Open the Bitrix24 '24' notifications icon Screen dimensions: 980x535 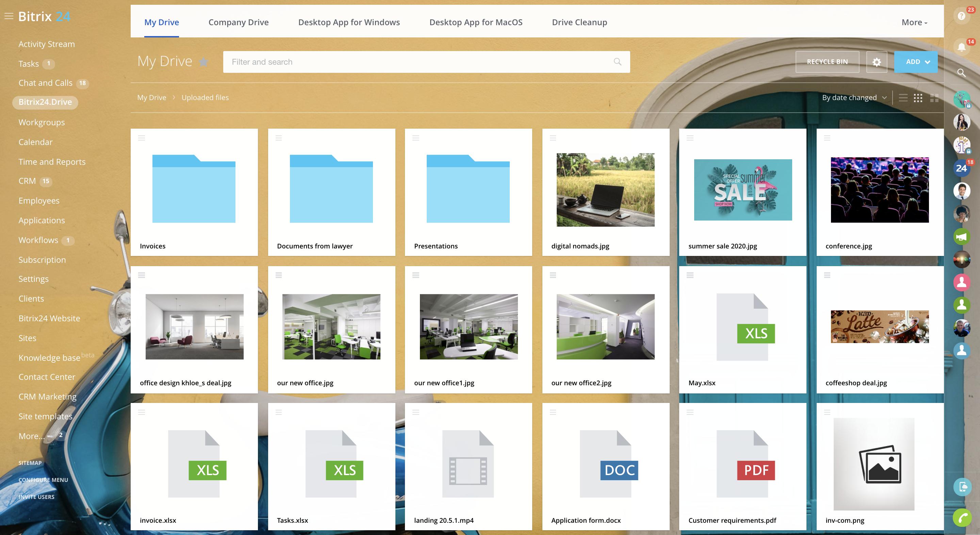(x=961, y=168)
